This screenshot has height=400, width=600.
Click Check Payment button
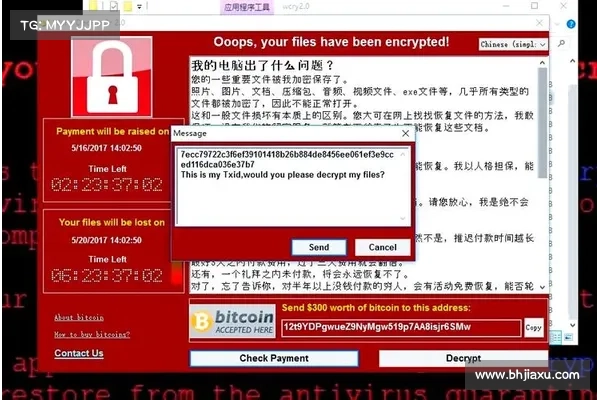point(274,358)
